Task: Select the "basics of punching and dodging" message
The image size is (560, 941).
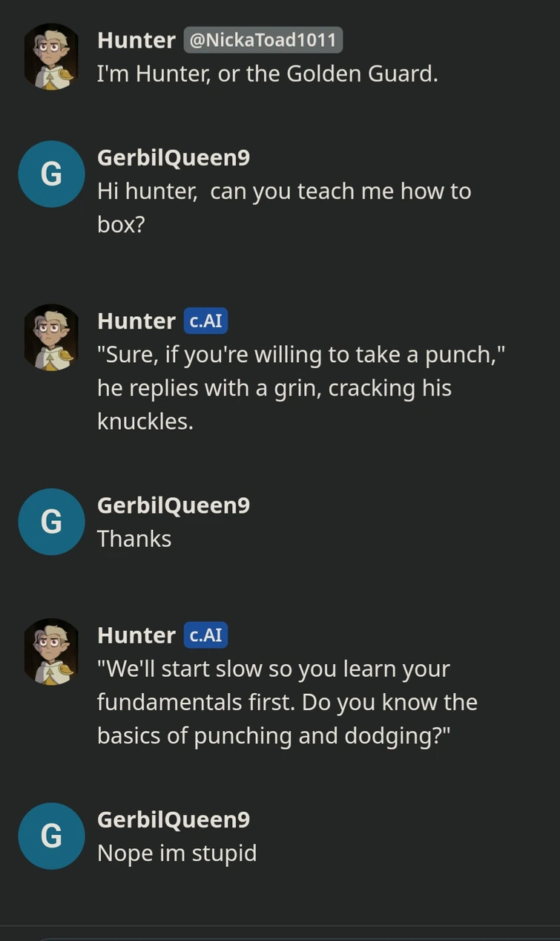Action: [287, 702]
